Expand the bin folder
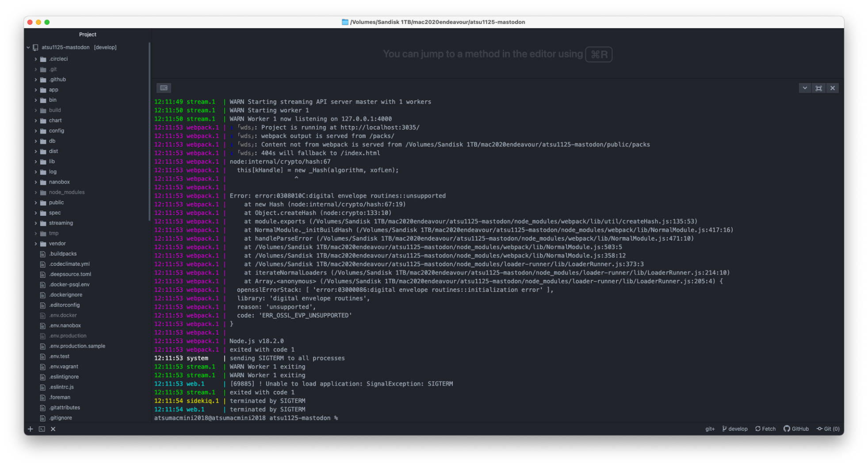The height and width of the screenshot is (467, 868). pos(36,100)
